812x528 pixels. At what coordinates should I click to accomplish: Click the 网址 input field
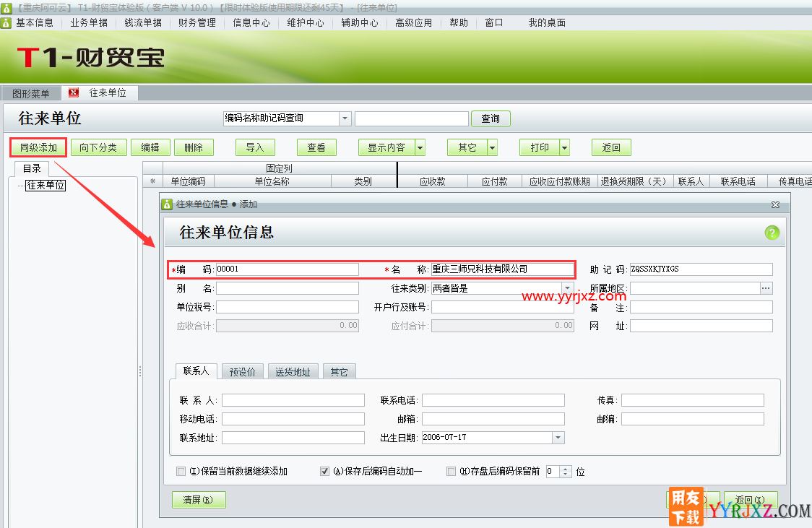pos(701,326)
